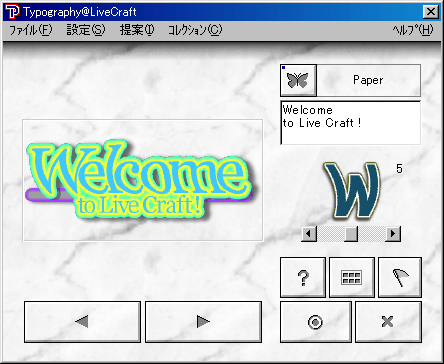
Task: Click the Welcome to Live Craft preview image
Action: [x=143, y=180]
